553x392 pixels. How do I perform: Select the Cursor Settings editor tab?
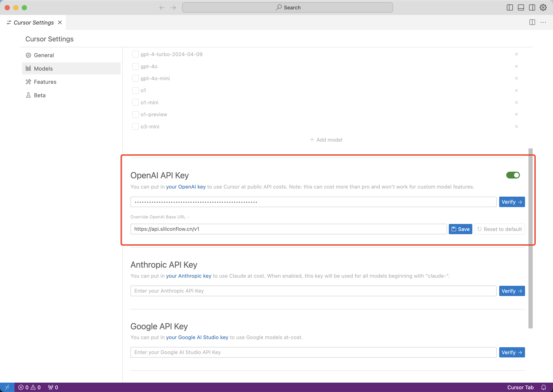click(x=33, y=22)
